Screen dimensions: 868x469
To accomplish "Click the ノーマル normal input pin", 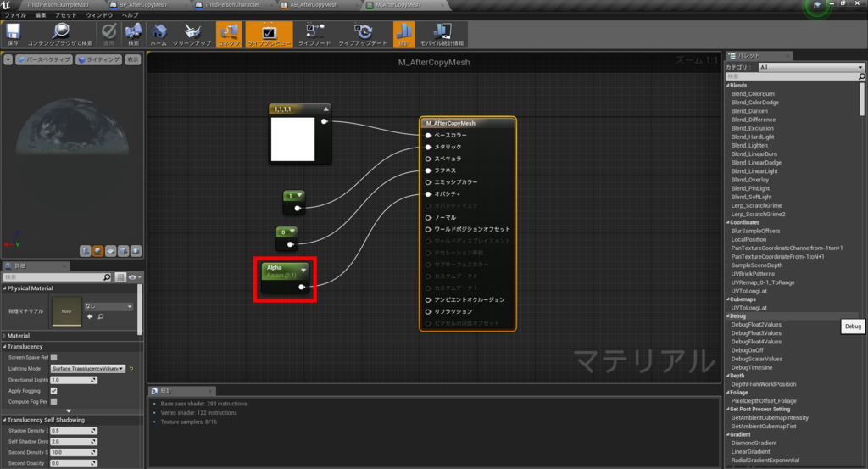I will [428, 217].
